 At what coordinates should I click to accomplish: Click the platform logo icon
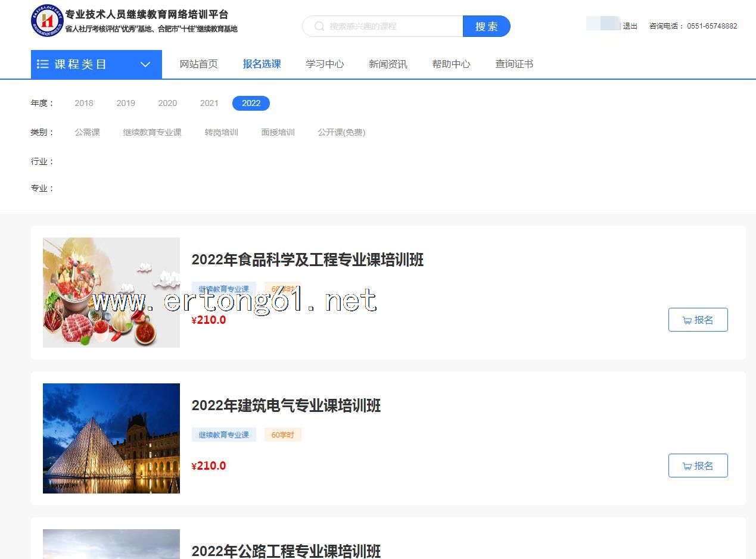tap(46, 20)
